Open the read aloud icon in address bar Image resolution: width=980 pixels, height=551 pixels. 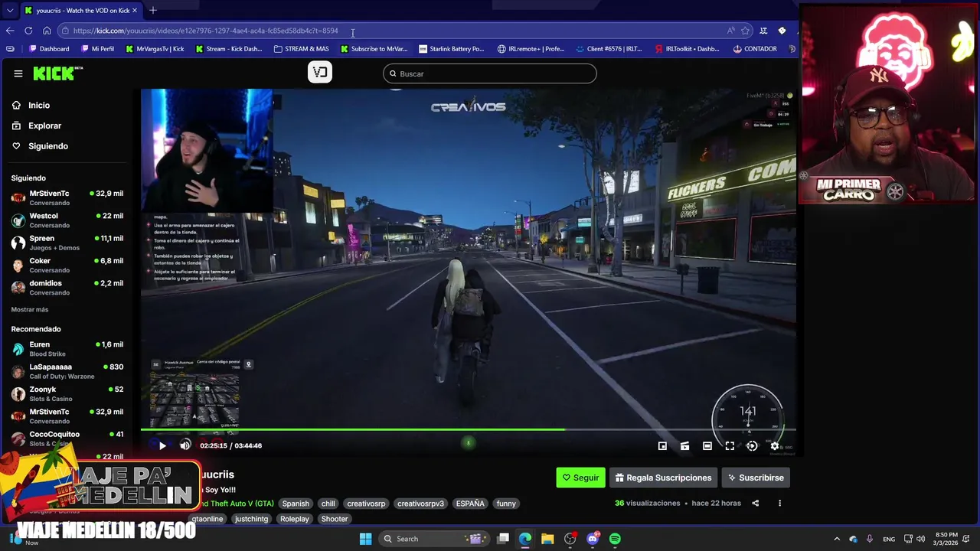730,31
